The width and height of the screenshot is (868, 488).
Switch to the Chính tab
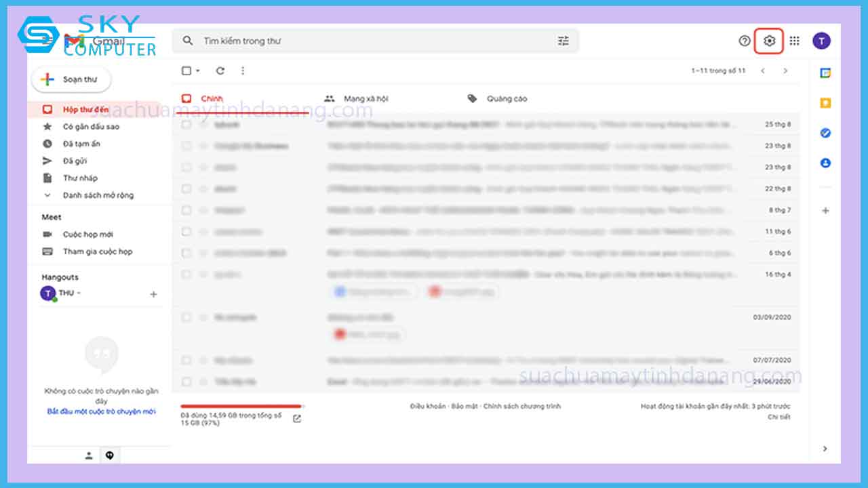point(212,99)
